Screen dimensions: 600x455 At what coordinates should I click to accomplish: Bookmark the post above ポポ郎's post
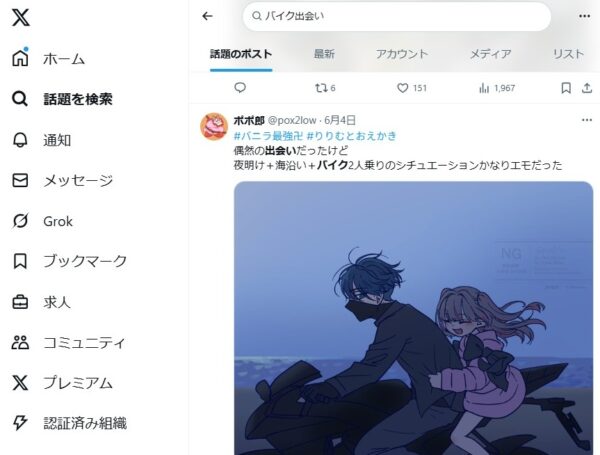click(566, 88)
